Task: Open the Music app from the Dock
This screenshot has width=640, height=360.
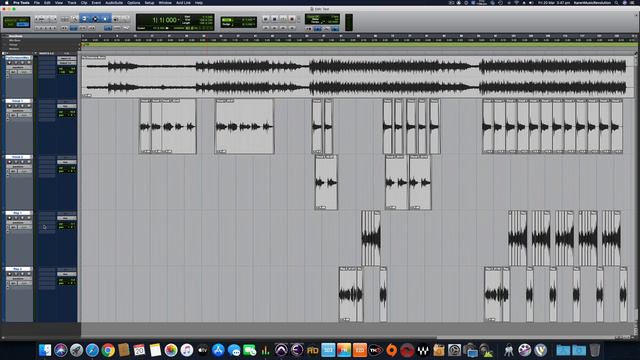Action: click(187, 350)
